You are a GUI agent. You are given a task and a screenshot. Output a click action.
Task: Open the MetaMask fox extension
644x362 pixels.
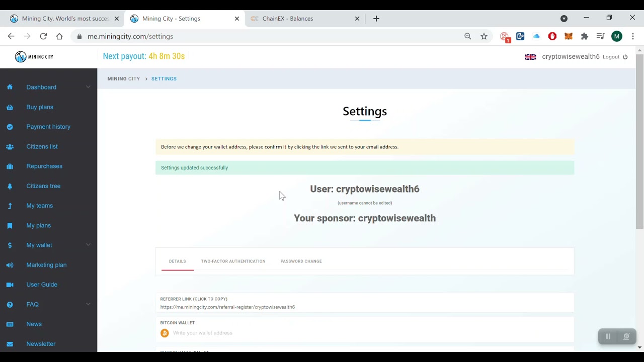[x=569, y=36]
